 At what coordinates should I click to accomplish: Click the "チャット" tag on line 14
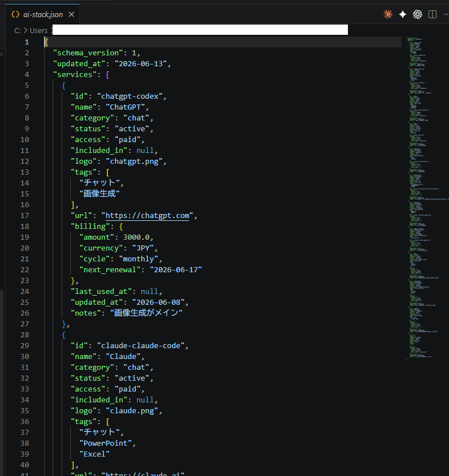[99, 183]
